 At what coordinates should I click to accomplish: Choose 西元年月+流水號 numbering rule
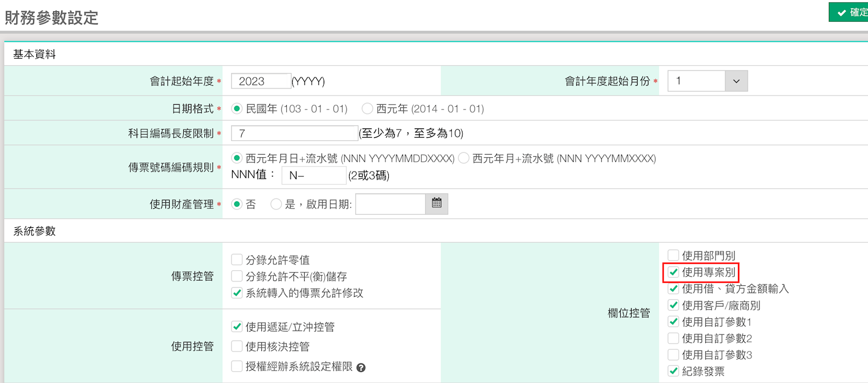464,158
